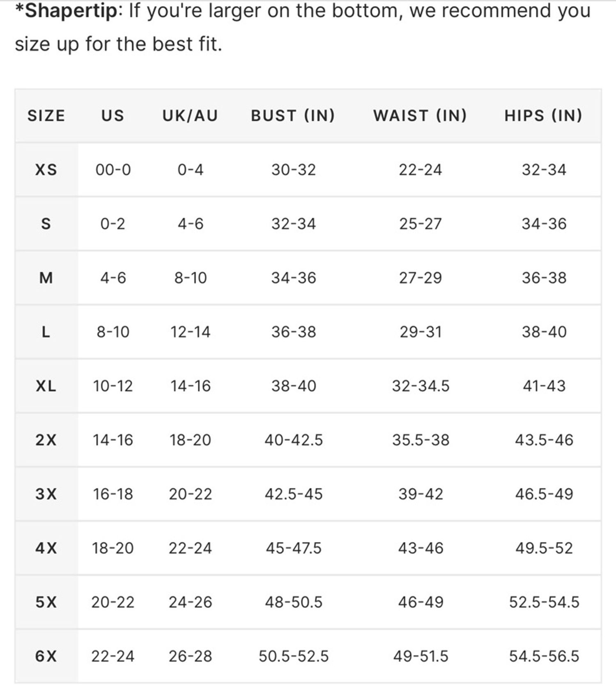This screenshot has height=689, width=616.
Task: Select the L size row label
Action: [46, 332]
